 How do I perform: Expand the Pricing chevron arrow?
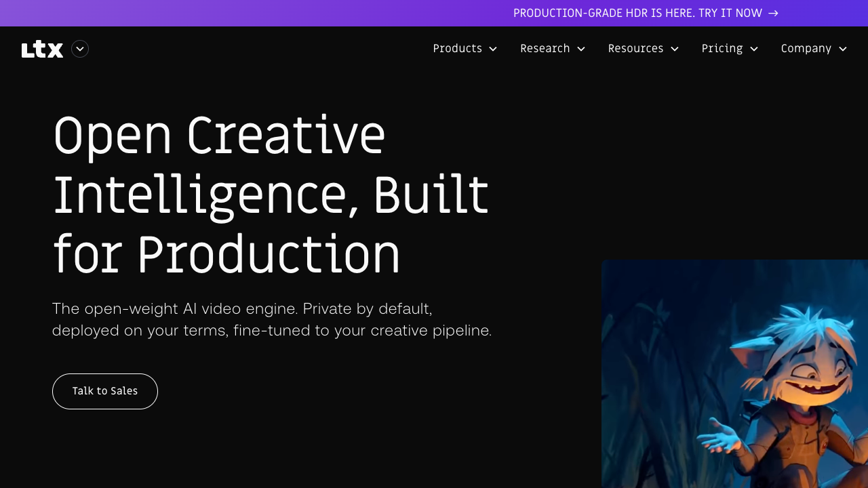coord(754,49)
